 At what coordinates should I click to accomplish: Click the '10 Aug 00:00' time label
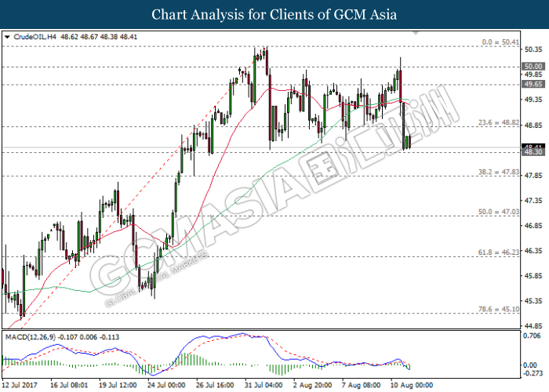pos(412,386)
